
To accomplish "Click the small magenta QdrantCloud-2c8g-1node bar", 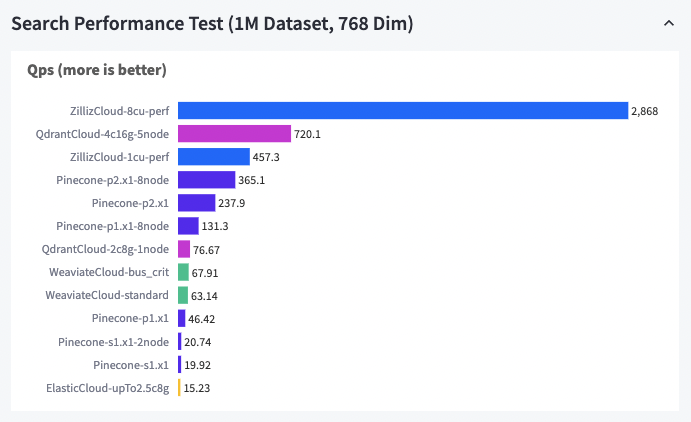I will tap(184, 249).
